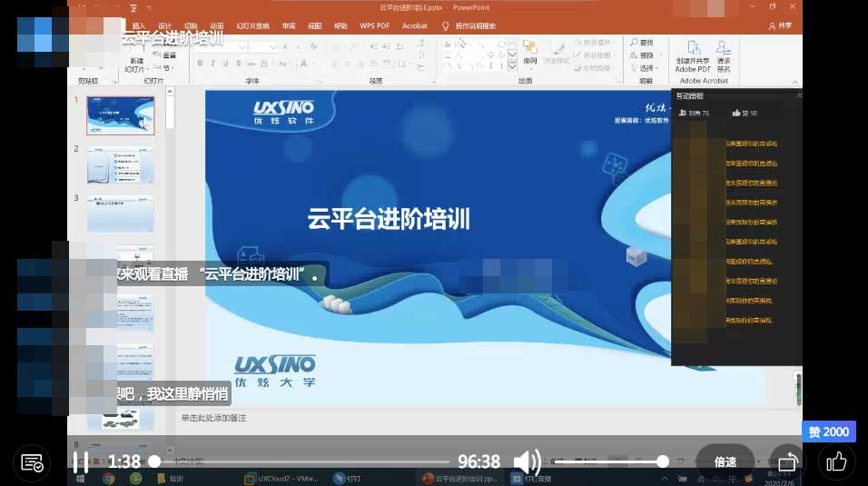868x486 pixels.
Task: Mute the video volume speaker icon
Action: coord(528,461)
